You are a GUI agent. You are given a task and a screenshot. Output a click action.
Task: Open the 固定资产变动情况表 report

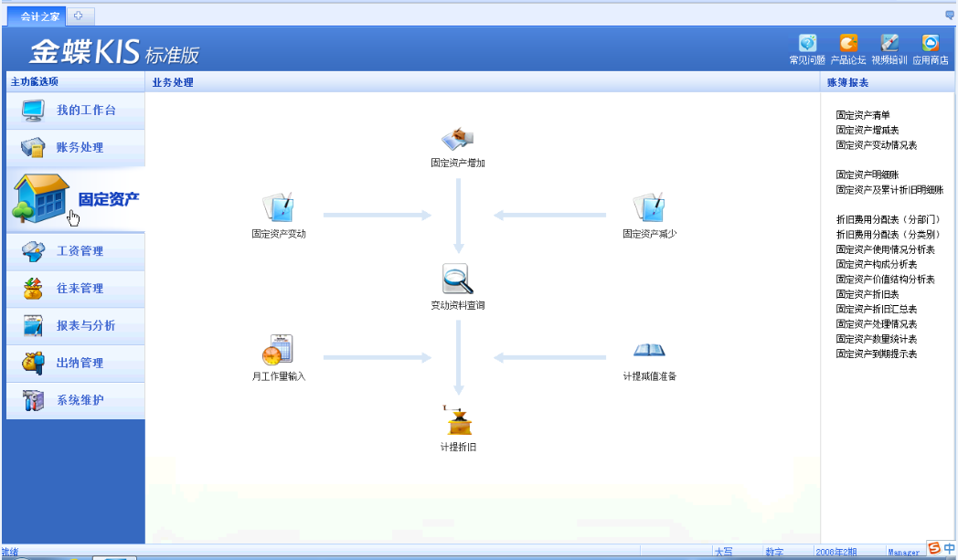[x=876, y=144]
